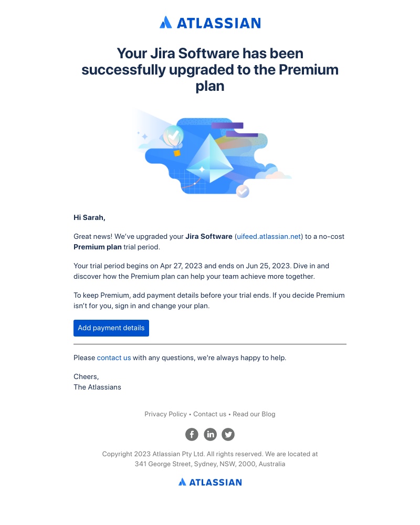
Task: Select the Twitter bird icon
Action: (x=228, y=434)
